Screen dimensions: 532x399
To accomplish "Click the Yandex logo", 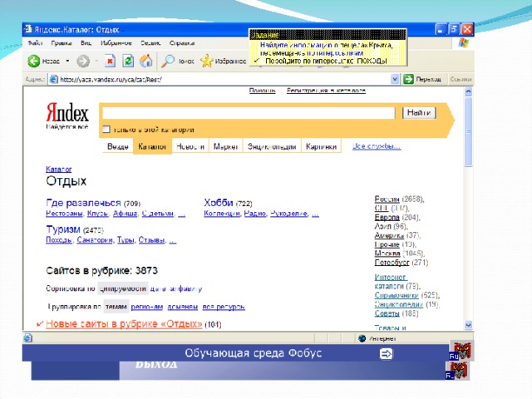I will (67, 113).
